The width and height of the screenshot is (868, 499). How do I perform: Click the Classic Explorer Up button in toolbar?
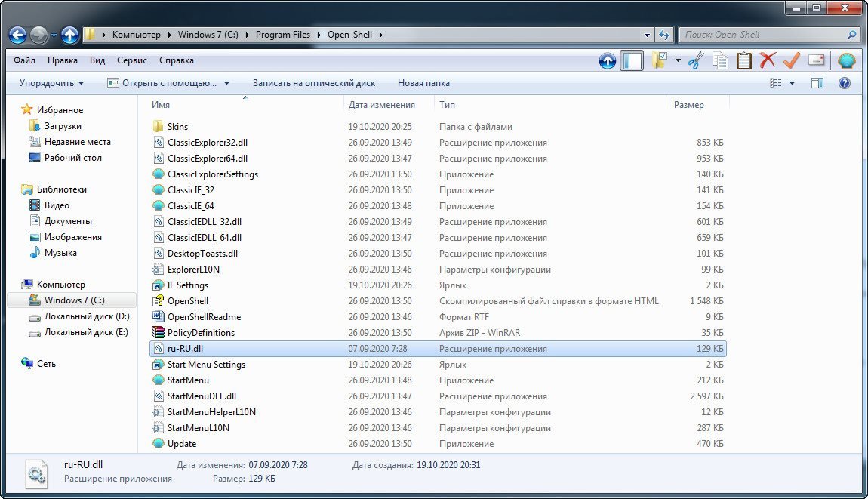pyautogui.click(x=608, y=60)
